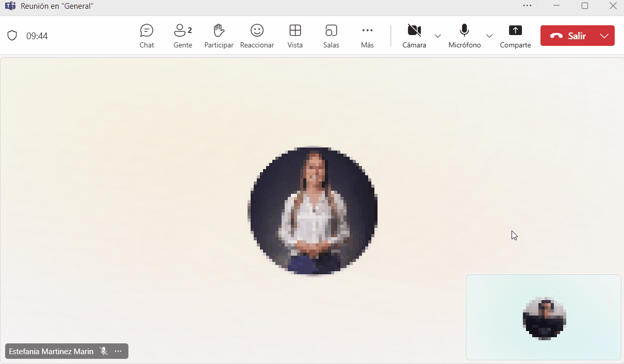Open title bar three-dot settings menu
The height and width of the screenshot is (364, 624).
pyautogui.click(x=527, y=6)
